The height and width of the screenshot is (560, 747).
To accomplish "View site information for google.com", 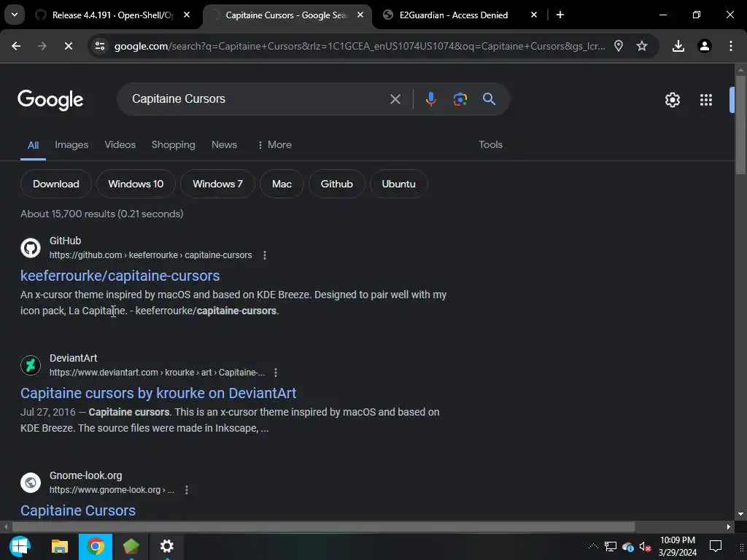I will pos(100,46).
